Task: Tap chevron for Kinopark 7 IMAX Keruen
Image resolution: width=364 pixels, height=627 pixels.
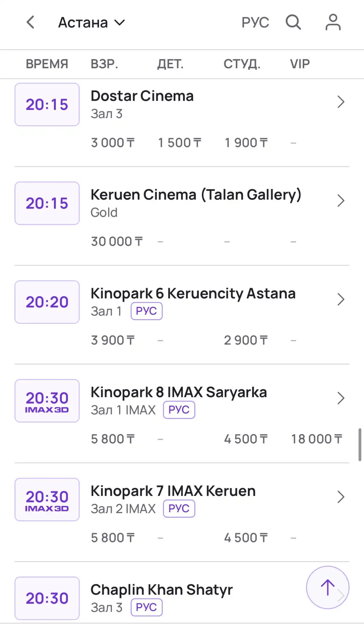Action: click(x=341, y=497)
